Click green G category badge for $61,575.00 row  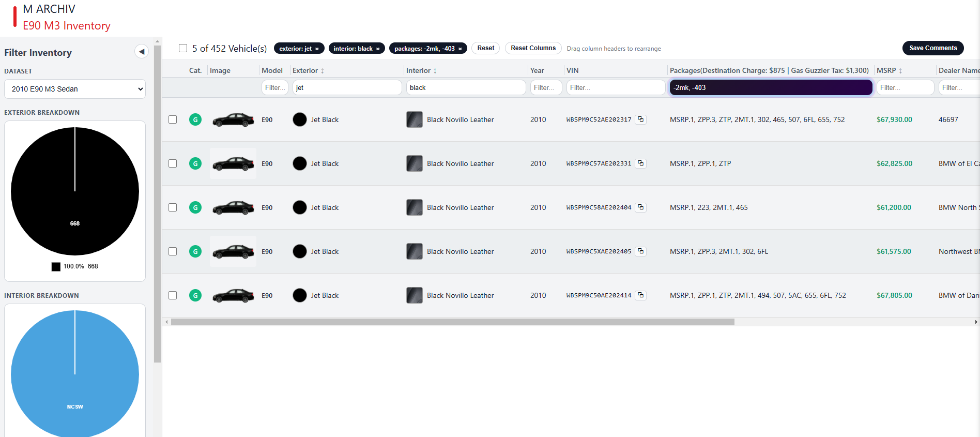[x=195, y=251]
